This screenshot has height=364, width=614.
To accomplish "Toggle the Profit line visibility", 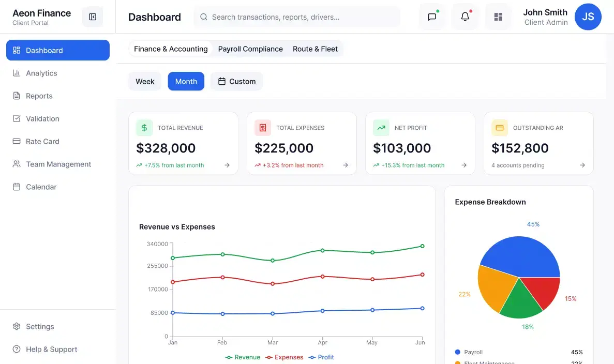I will pos(321,357).
